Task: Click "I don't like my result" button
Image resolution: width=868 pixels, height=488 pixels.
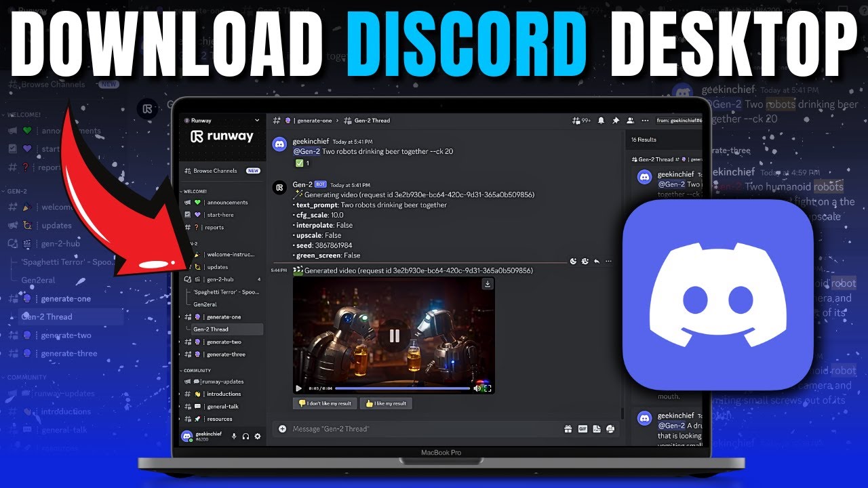Action: (324, 403)
